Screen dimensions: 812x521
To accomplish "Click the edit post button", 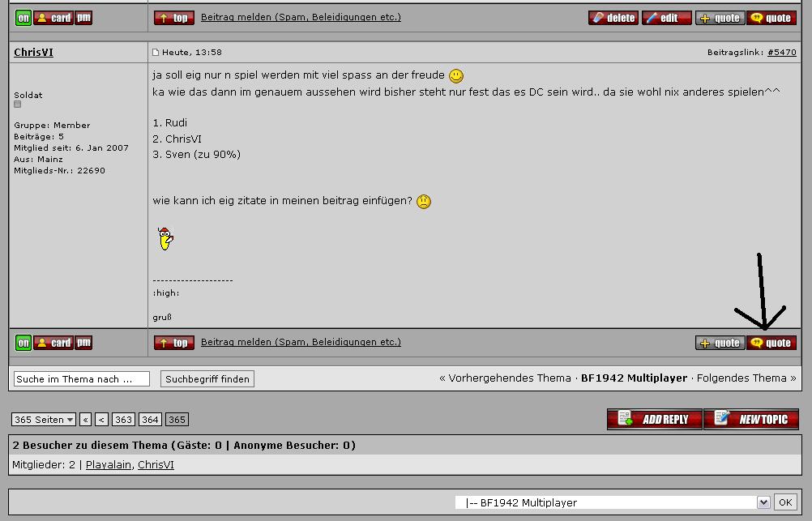I will 666,18.
